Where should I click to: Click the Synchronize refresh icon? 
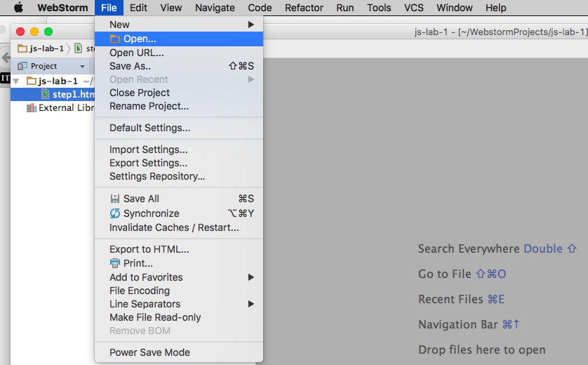(115, 213)
